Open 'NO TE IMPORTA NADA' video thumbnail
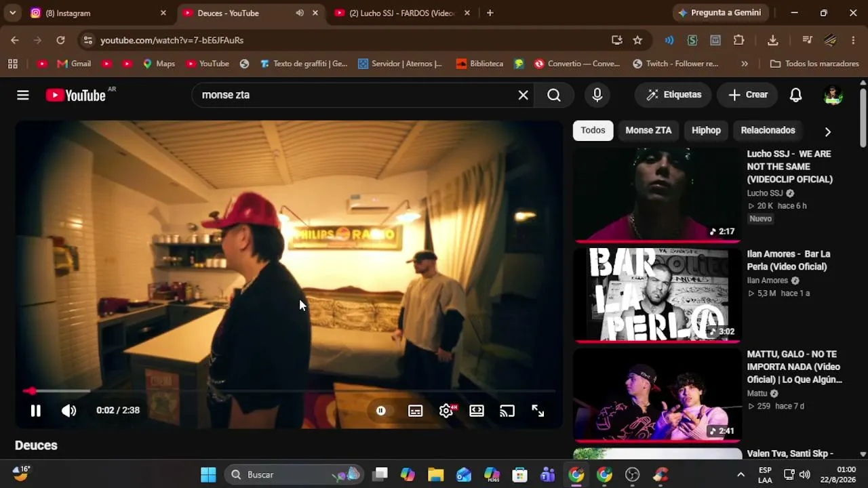Viewport: 868px width, 488px height. [658, 394]
